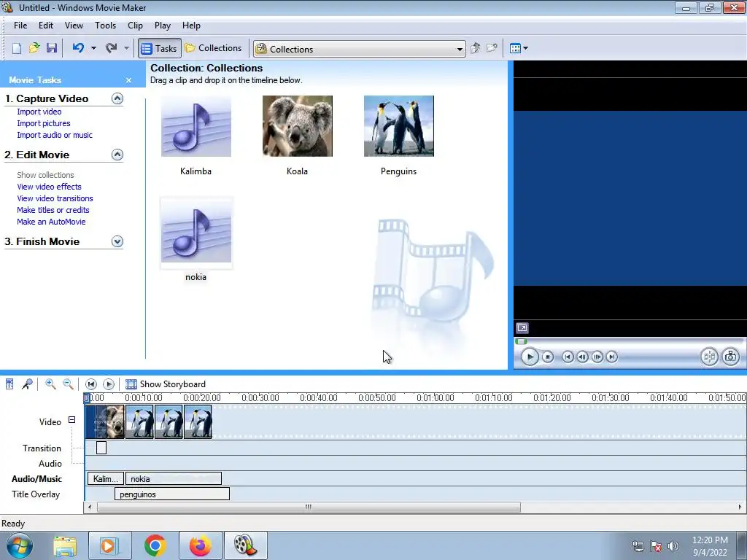Image resolution: width=747 pixels, height=560 pixels.
Task: Click the new collection folder icon
Action: 492,48
